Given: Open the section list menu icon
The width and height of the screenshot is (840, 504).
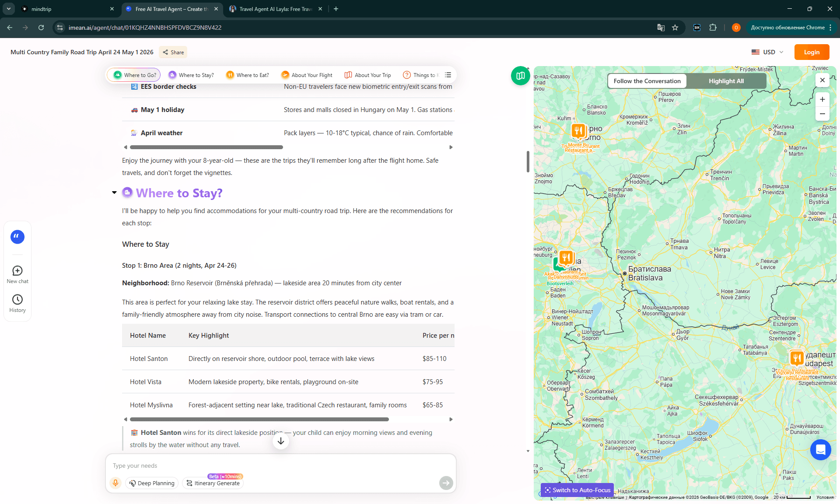Looking at the screenshot, I should tap(448, 75).
